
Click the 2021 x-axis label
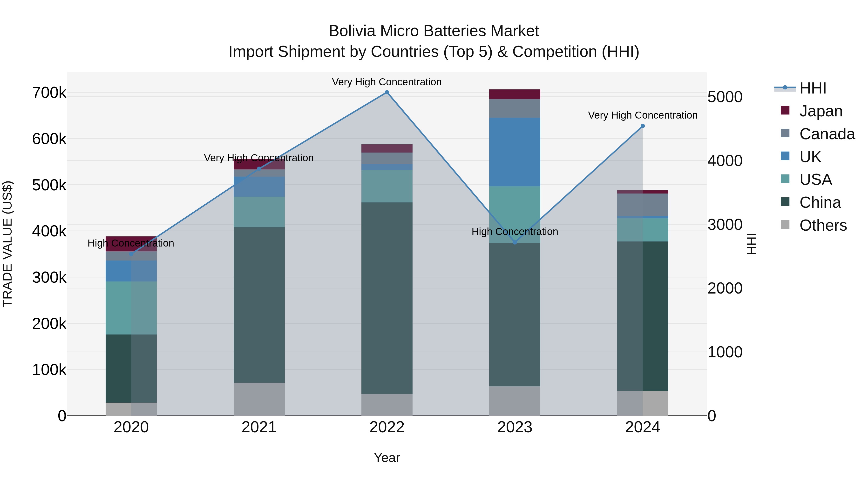point(259,427)
